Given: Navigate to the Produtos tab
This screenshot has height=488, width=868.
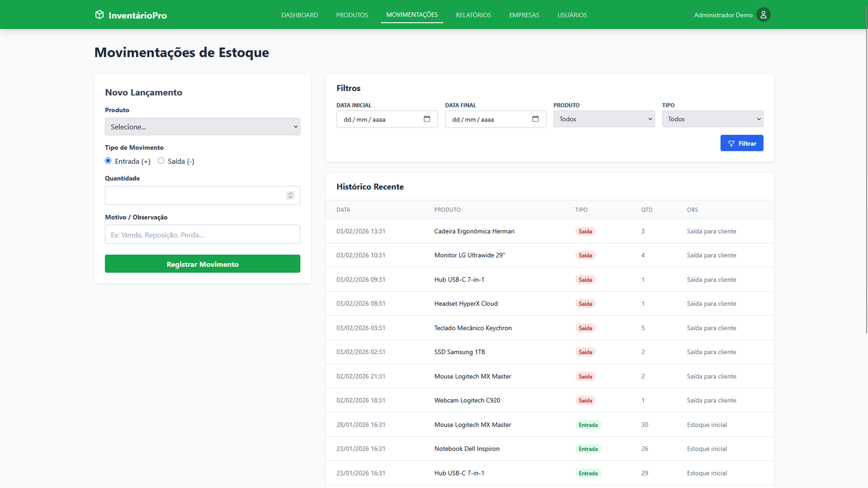Looking at the screenshot, I should (x=352, y=15).
